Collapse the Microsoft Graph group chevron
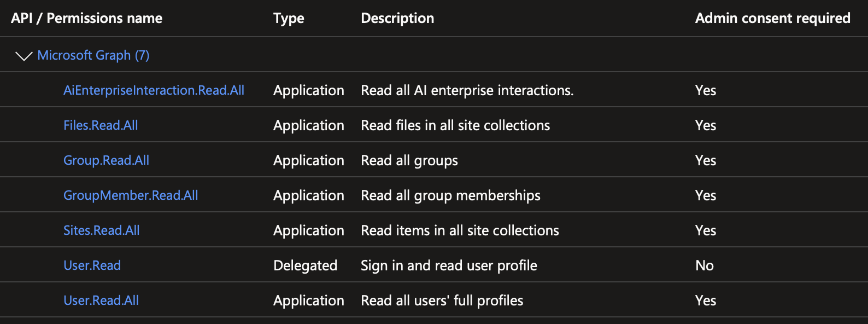This screenshot has width=868, height=324. [24, 56]
